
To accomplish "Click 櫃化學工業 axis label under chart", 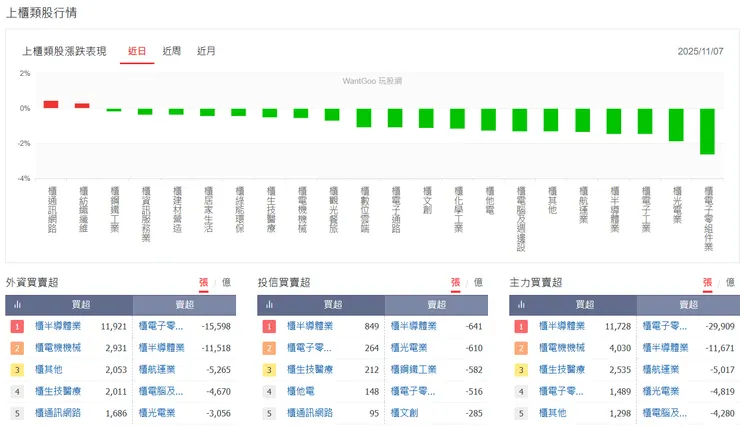I will pyautogui.click(x=458, y=209).
